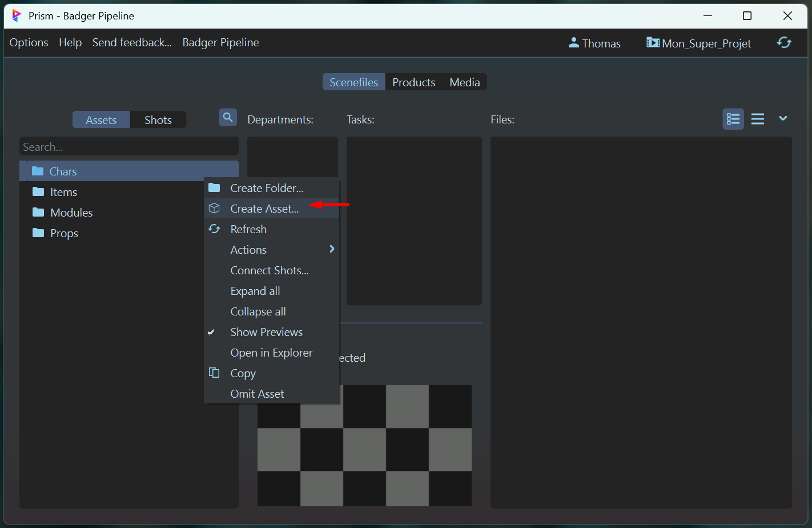Open the Options menu
This screenshot has width=812, height=528.
point(29,43)
